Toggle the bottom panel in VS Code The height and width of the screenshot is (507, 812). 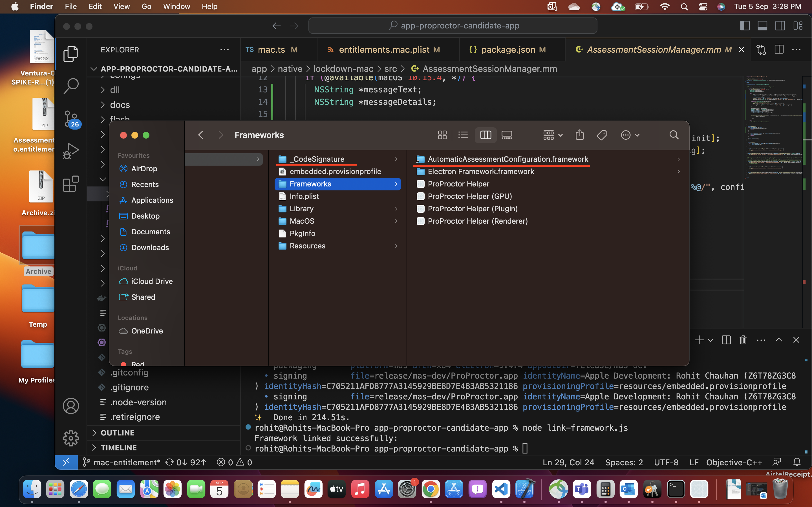pyautogui.click(x=763, y=25)
